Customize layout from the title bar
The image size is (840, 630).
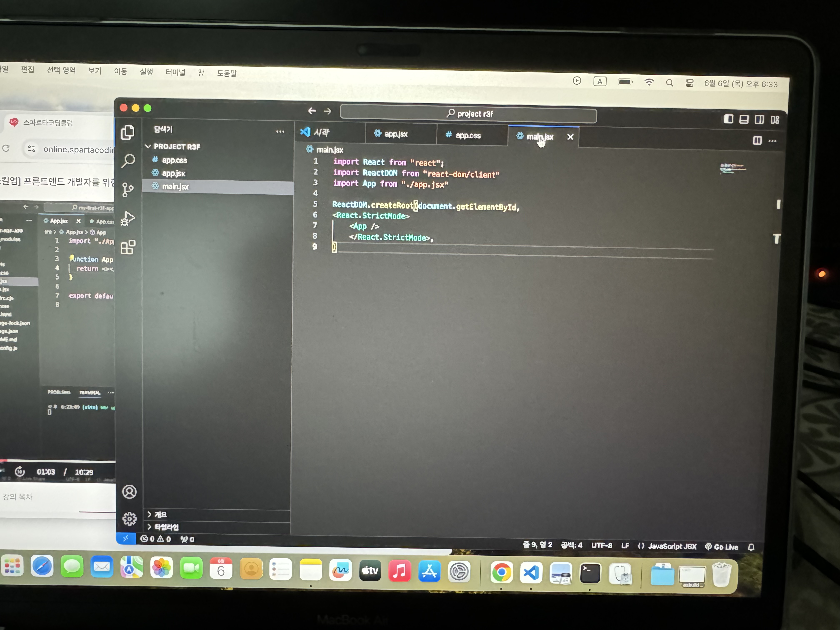[775, 120]
